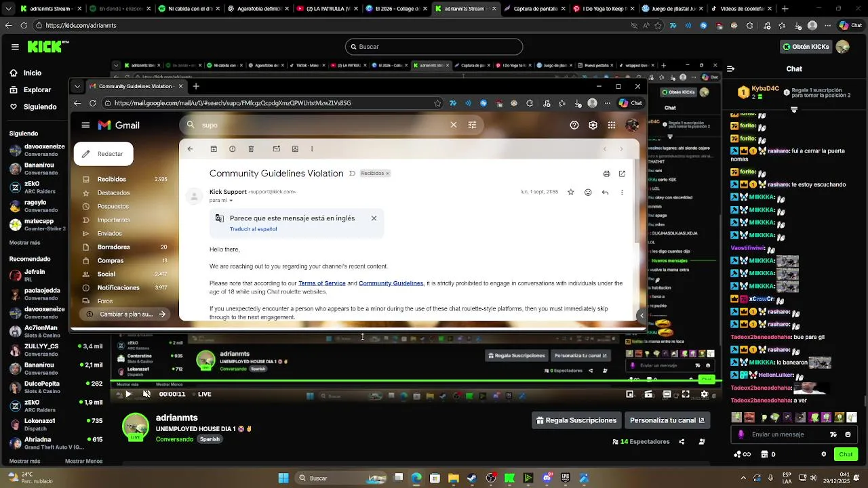Enter fullscreen on the stream player
The height and width of the screenshot is (488, 868).
click(x=686, y=394)
